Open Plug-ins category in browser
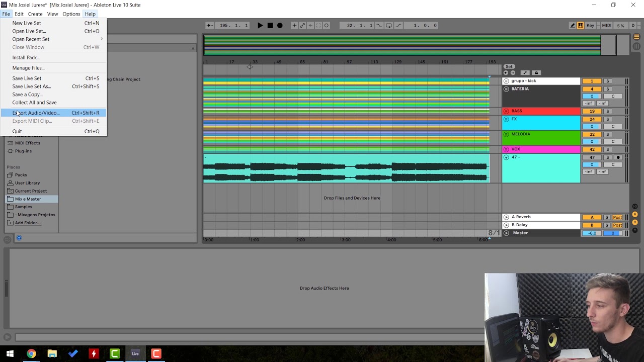The image size is (644, 362). point(23,151)
